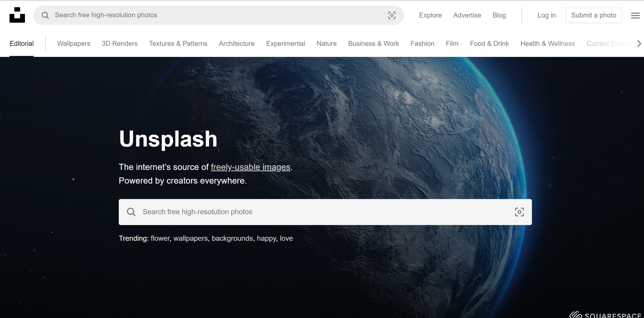Switch to the Wallpapers category

coord(74,44)
